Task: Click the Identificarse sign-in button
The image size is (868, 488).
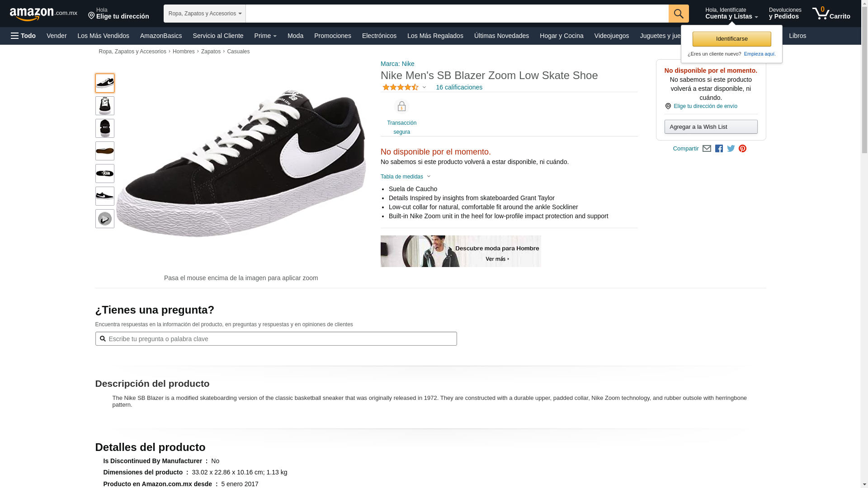Action: pos(731,39)
